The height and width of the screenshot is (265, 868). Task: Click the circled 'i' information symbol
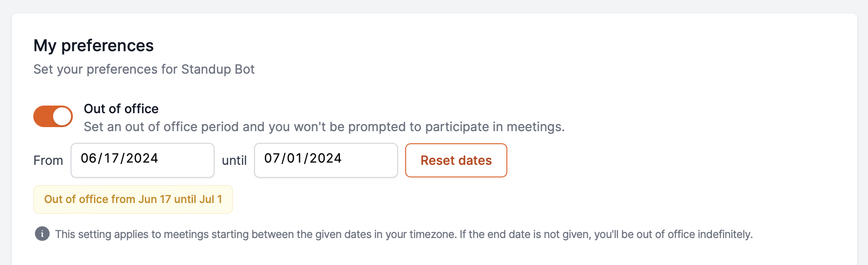tap(42, 234)
